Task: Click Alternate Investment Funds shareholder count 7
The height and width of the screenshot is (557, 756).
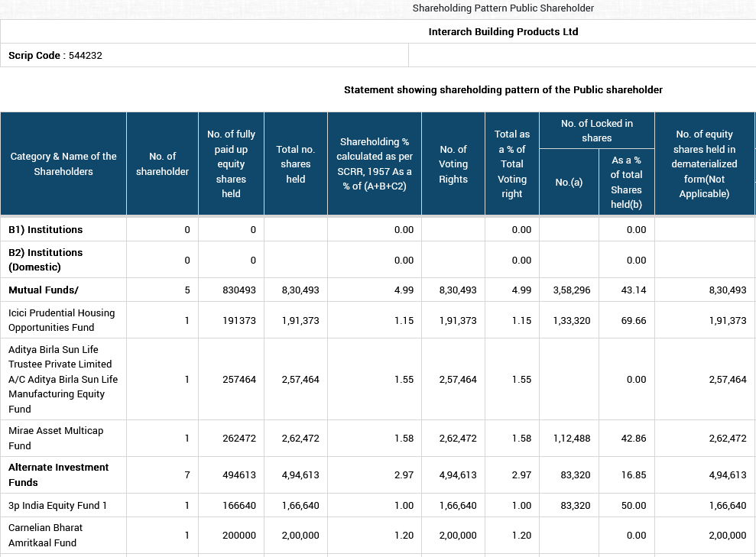Action: click(x=187, y=475)
